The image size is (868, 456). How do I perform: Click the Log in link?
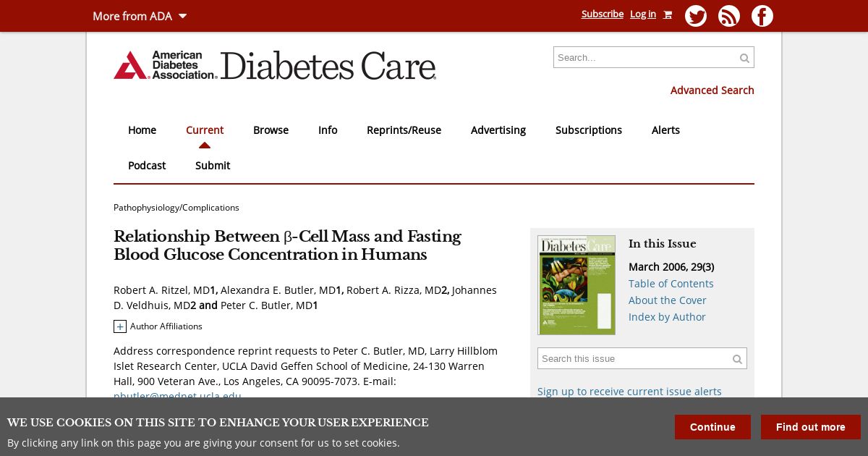(x=642, y=14)
